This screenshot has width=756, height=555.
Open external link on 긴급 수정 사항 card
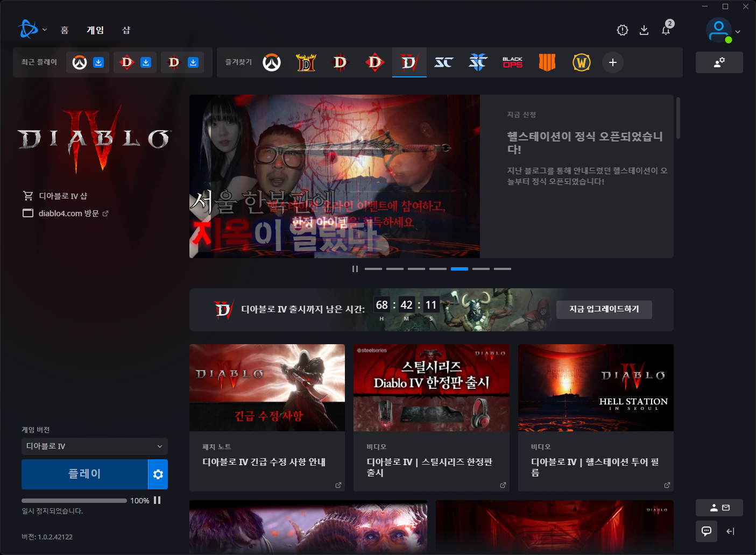click(x=338, y=485)
